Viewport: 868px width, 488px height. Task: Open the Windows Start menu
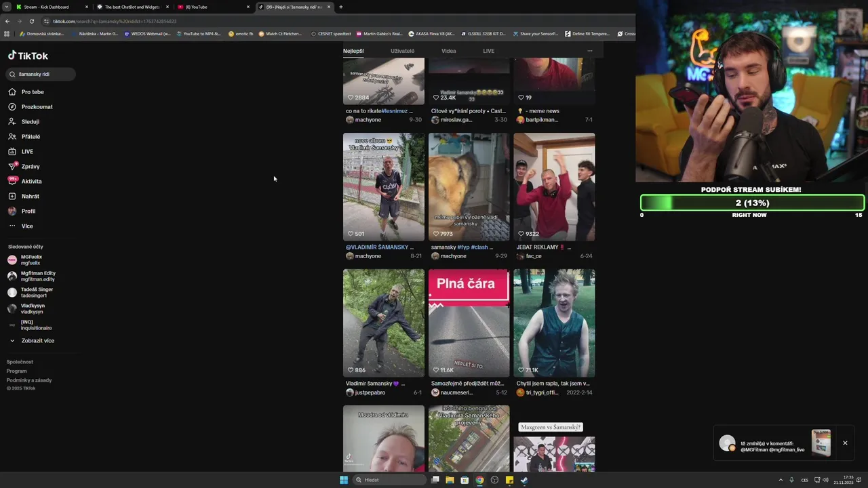(x=344, y=480)
